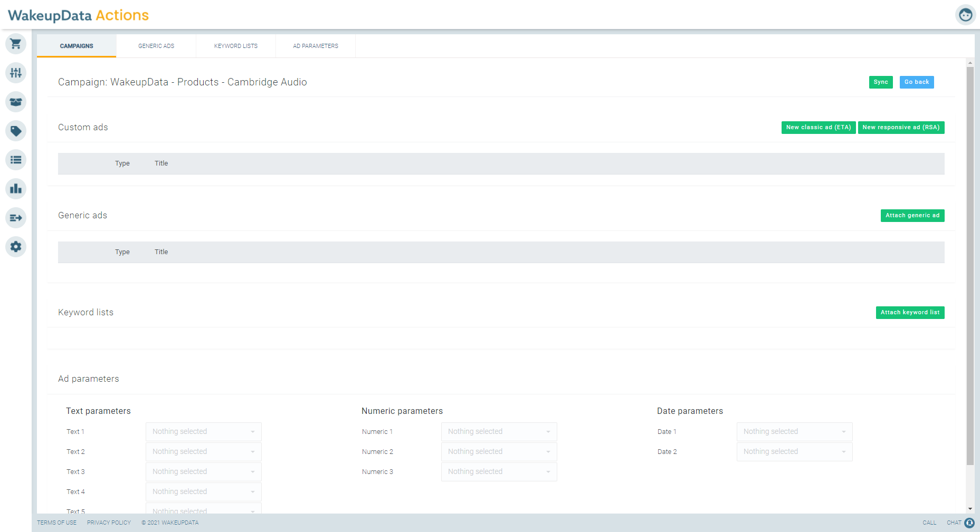The width and height of the screenshot is (980, 532).
Task: Click the Go back button
Action: 917,82
